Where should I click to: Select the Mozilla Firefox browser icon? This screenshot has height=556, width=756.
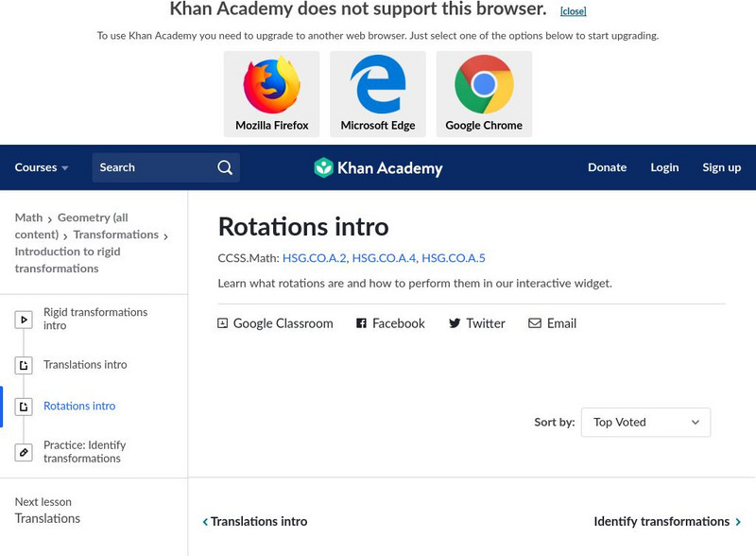click(x=271, y=85)
